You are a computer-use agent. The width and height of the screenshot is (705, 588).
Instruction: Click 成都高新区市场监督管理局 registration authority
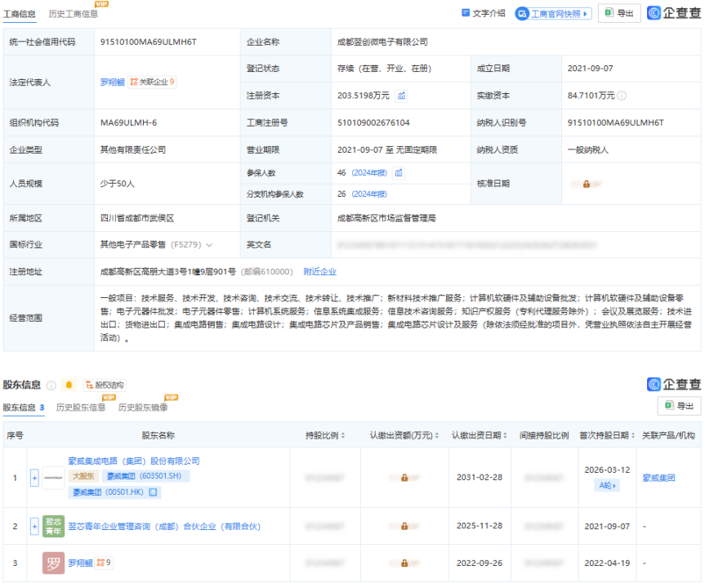(386, 219)
